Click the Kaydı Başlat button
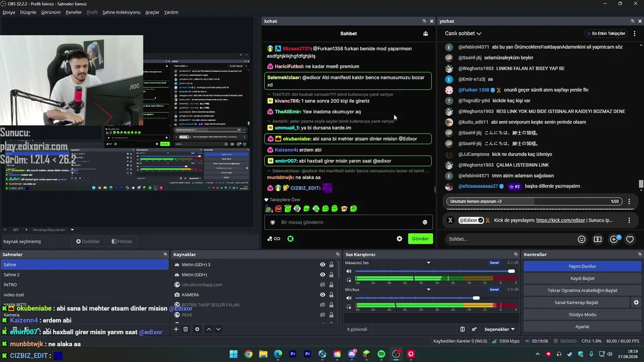Image resolution: width=644 pixels, height=362 pixels. [x=583, y=279]
